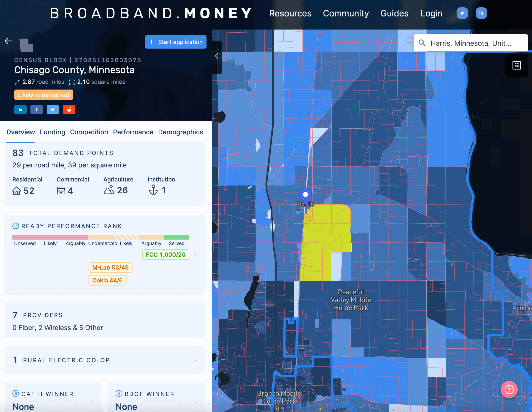Click '0 Fiber, 2 Wireless & 5 Other' text

point(58,328)
